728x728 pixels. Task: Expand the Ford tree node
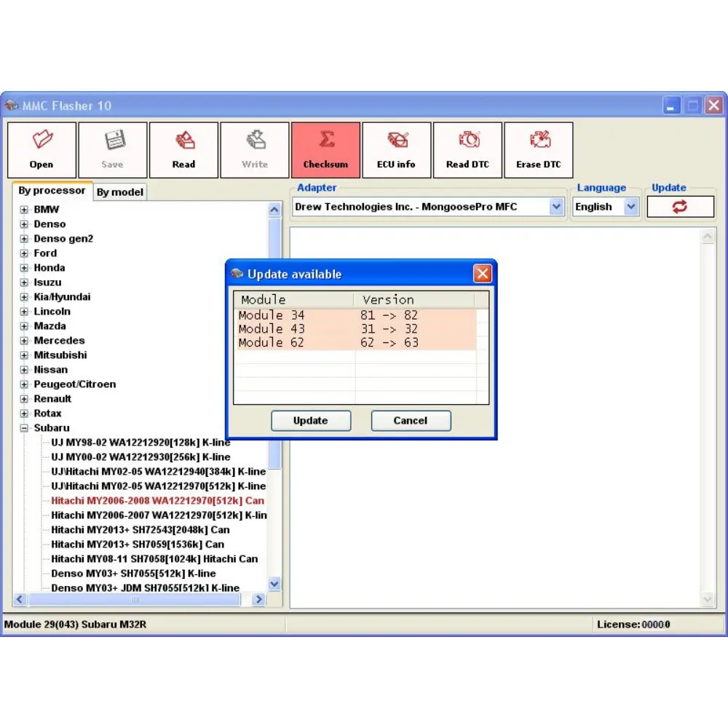(x=24, y=253)
